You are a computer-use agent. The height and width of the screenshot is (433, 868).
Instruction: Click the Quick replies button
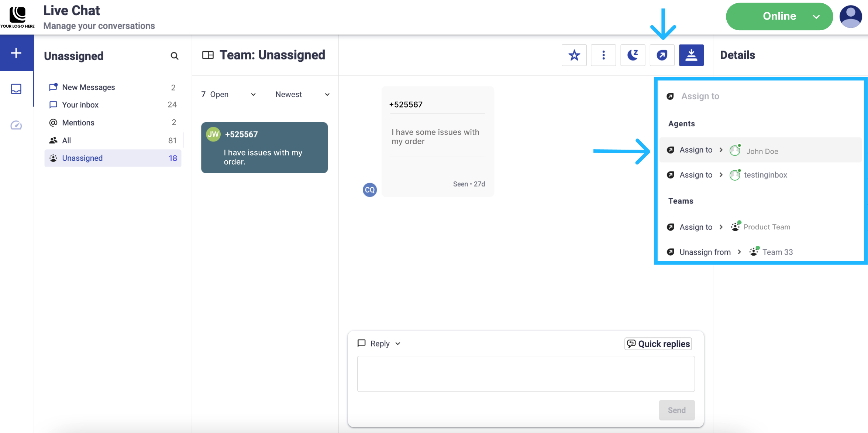(658, 344)
